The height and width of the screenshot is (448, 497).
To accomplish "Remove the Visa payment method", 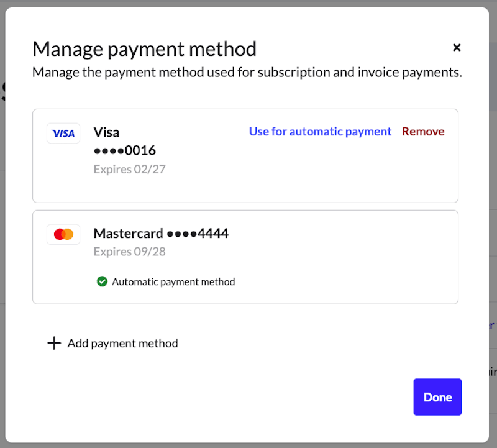I will (x=423, y=131).
